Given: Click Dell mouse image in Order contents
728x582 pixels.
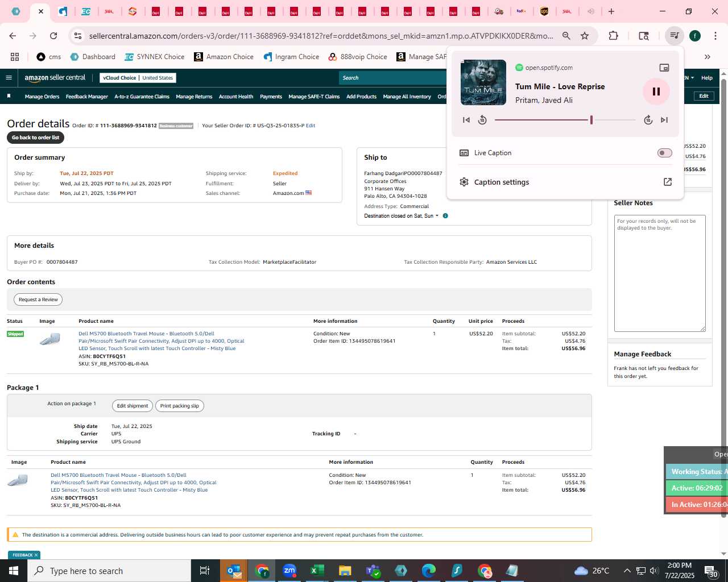Looking at the screenshot, I should click(x=50, y=340).
